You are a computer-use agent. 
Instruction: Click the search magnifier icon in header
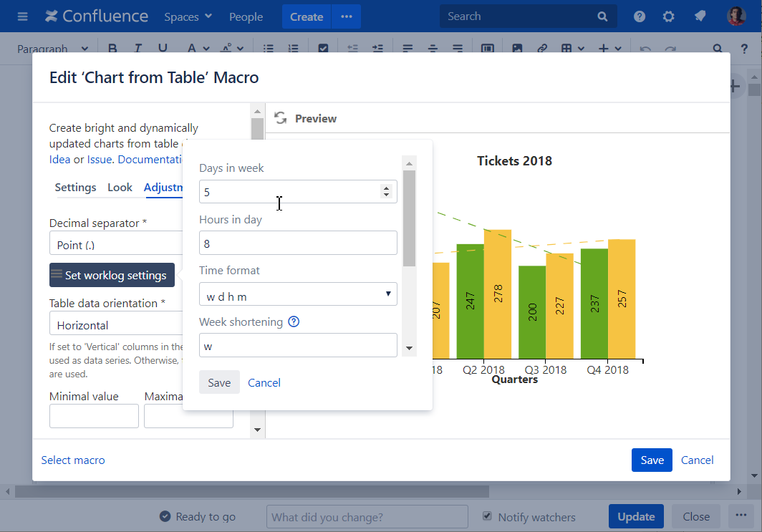coord(602,16)
